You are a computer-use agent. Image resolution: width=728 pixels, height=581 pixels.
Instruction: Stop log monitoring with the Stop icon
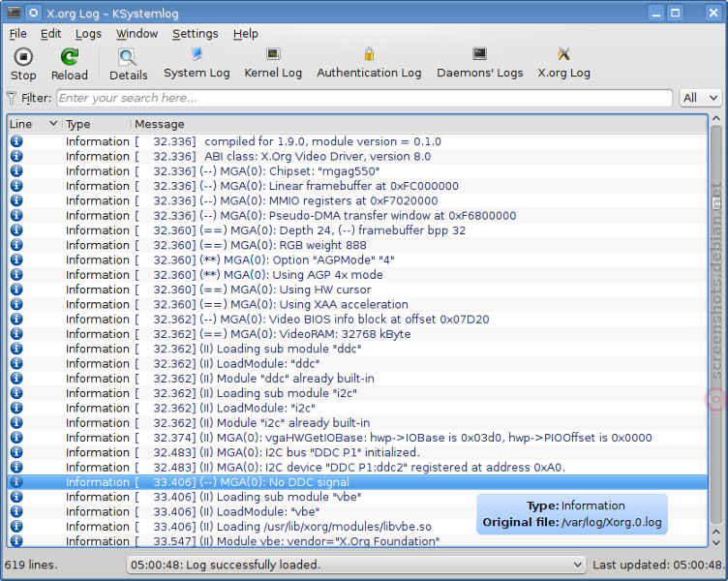(23, 64)
